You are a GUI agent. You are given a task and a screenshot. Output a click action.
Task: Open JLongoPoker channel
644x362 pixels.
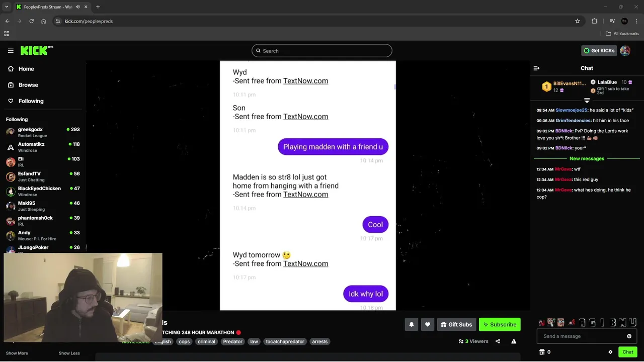(43, 248)
